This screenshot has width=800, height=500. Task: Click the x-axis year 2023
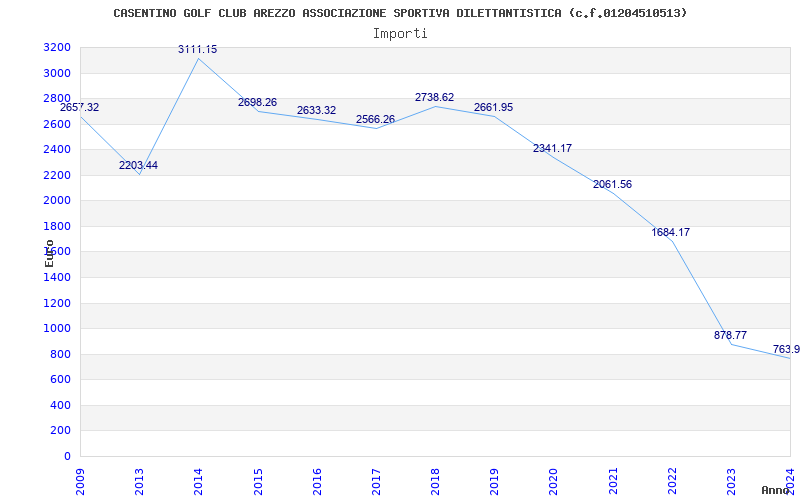click(731, 482)
